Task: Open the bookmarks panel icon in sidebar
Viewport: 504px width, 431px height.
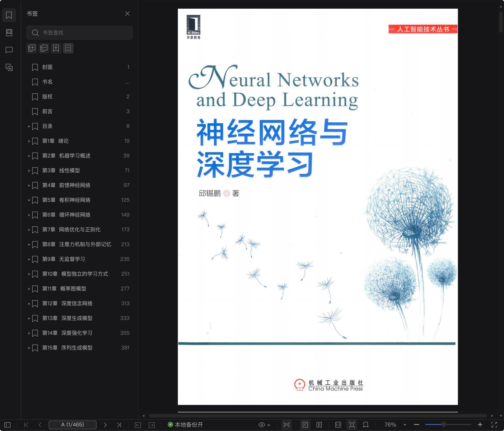Action: [x=9, y=15]
